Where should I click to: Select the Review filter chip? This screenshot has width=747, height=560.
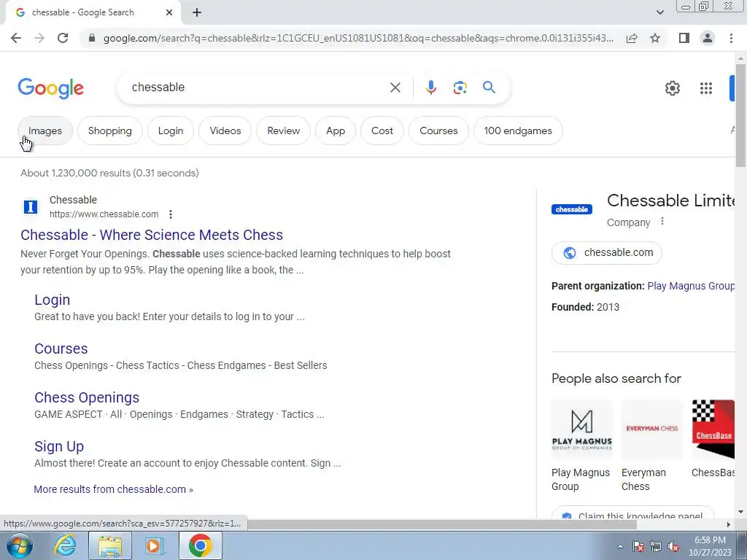(x=284, y=131)
